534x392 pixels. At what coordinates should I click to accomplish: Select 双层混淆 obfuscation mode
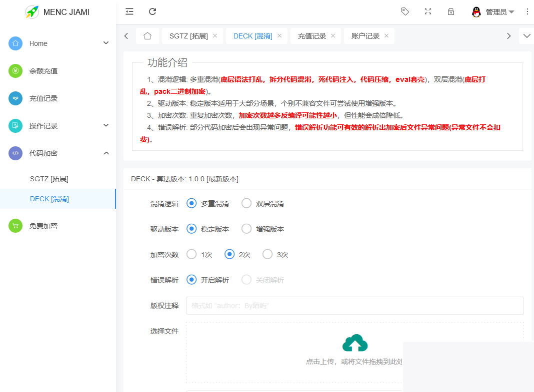pyautogui.click(x=245, y=203)
